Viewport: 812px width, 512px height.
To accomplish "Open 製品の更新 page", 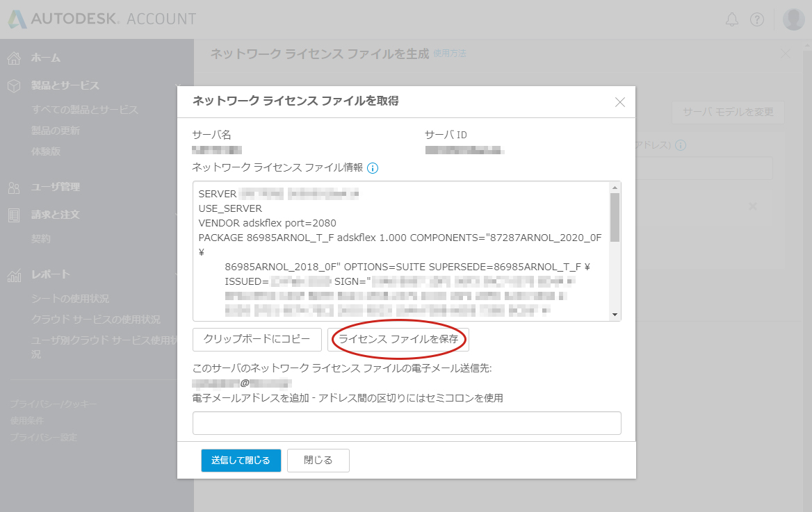I will (56, 131).
